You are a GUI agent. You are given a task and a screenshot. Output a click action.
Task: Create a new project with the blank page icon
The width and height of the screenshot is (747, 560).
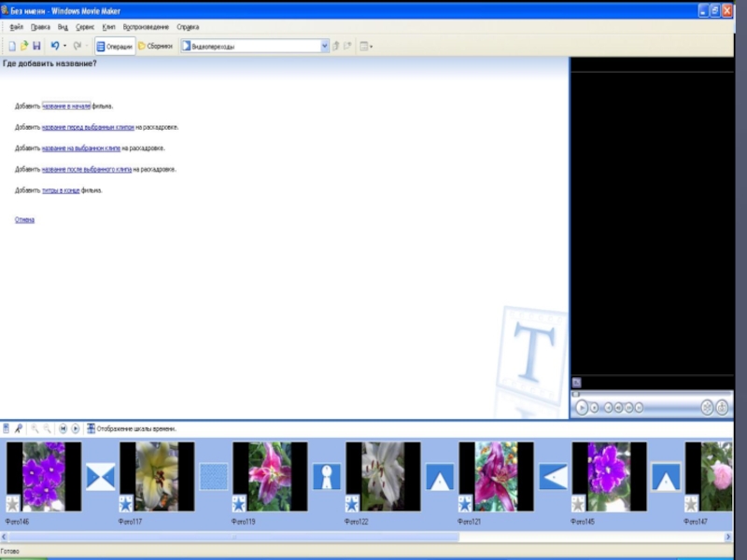tap(12, 46)
